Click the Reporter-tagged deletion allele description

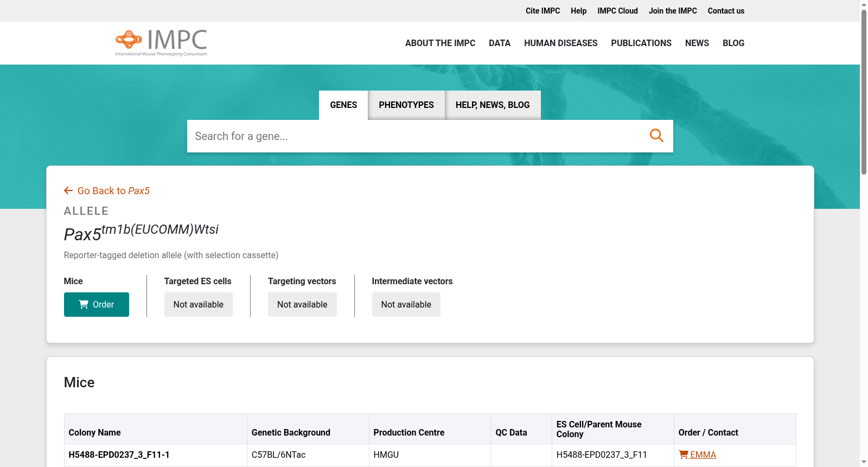click(x=171, y=255)
